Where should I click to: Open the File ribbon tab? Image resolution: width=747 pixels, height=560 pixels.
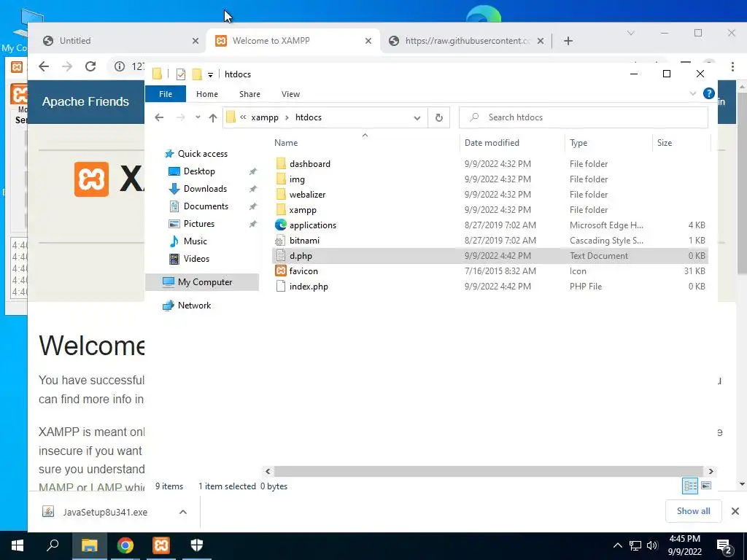(166, 94)
